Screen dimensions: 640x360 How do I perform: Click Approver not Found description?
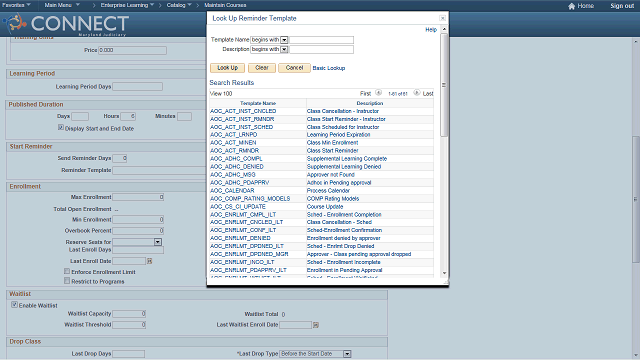click(331, 175)
